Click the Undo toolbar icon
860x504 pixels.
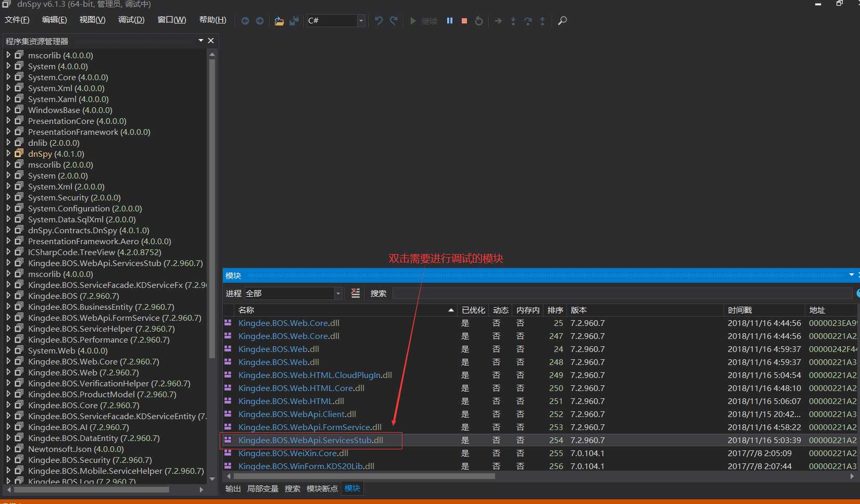point(378,21)
